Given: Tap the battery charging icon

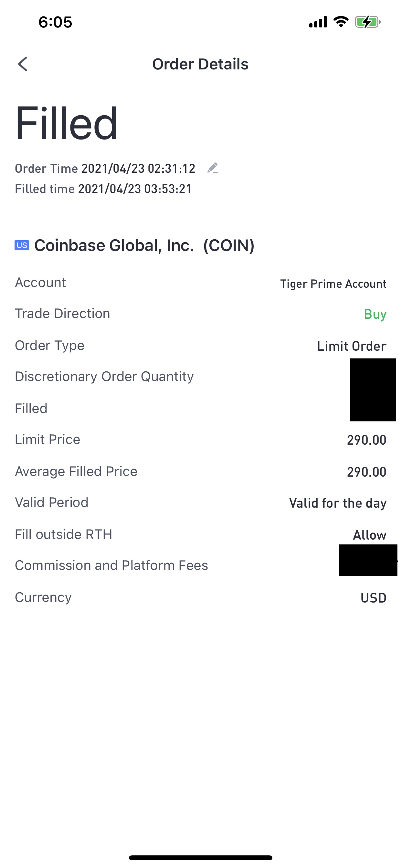Looking at the screenshot, I should (368, 22).
